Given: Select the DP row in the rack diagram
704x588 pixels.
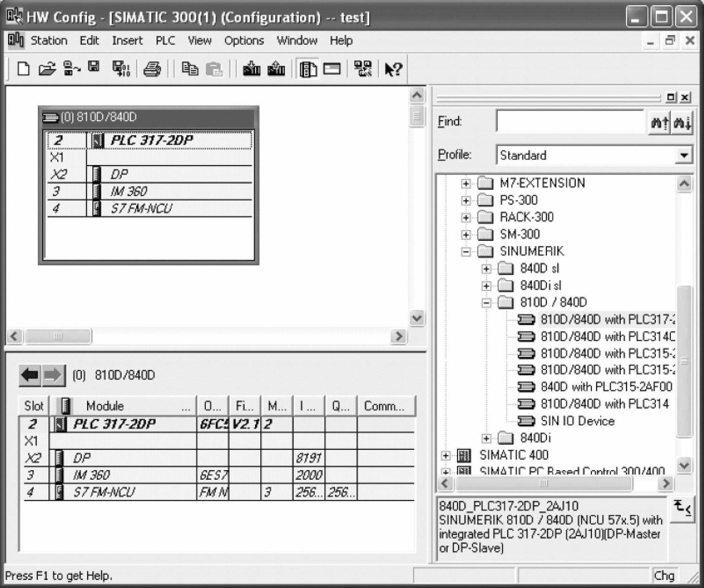Looking at the screenshot, I should tap(150, 175).
